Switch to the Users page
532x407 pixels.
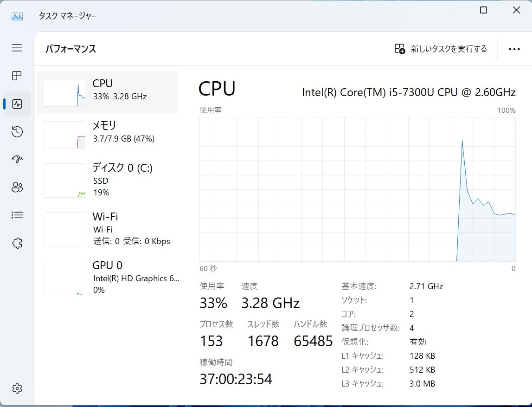[x=17, y=187]
